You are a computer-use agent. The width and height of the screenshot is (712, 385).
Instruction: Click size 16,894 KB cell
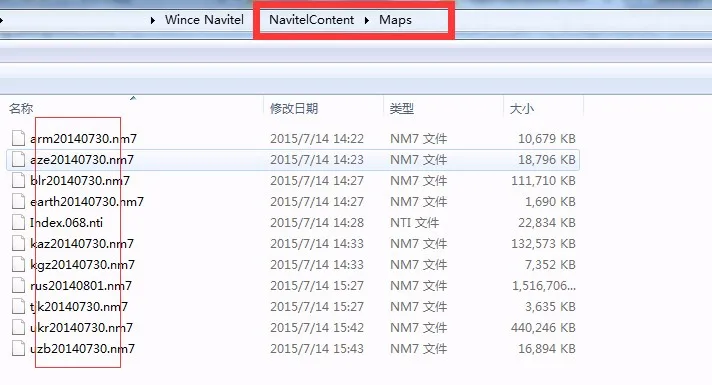coord(547,349)
